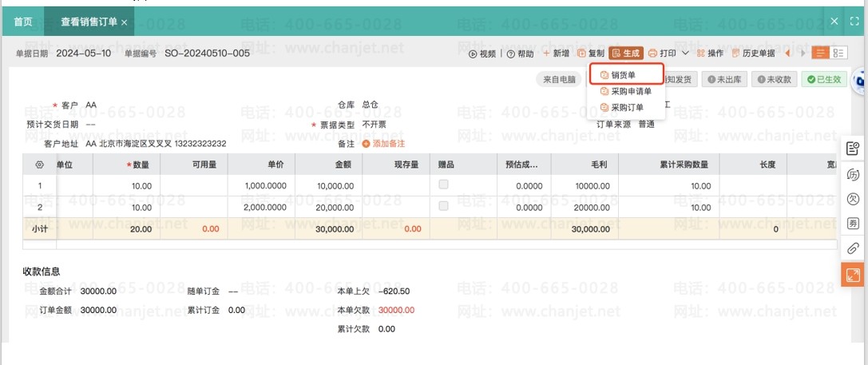This screenshot has height=365, width=868.
Task: Open 帮助 help from toolbar
Action: tap(520, 54)
